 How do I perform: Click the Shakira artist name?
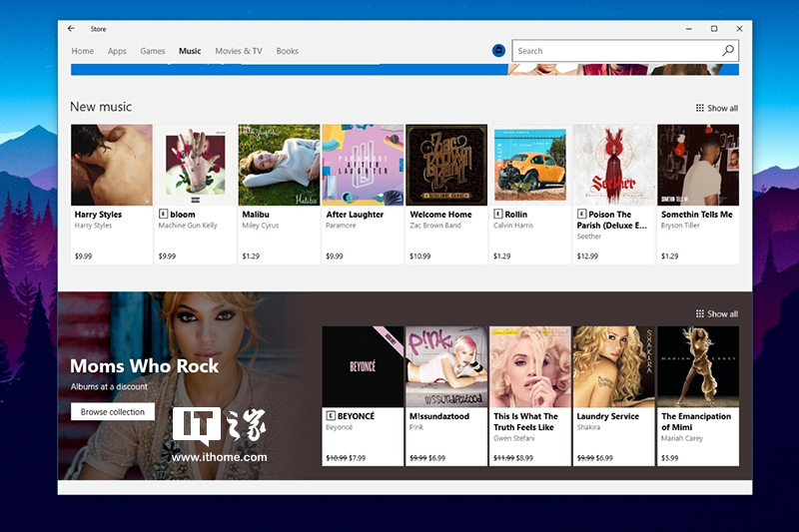588,427
